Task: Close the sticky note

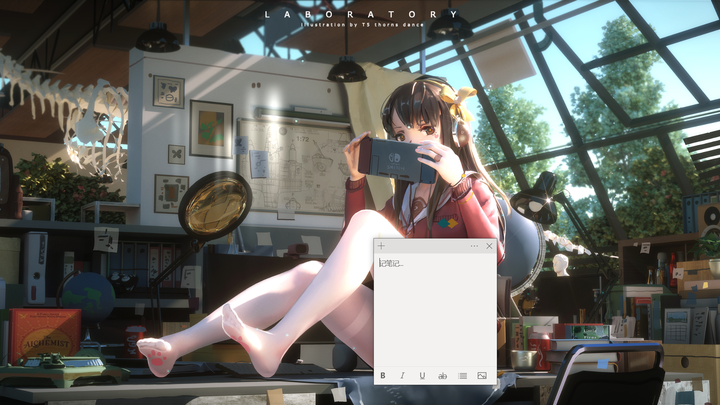Action: (x=489, y=246)
